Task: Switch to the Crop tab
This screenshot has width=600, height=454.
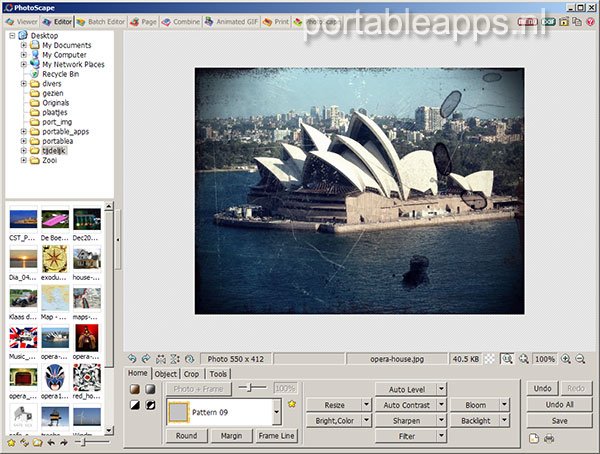Action: (192, 374)
